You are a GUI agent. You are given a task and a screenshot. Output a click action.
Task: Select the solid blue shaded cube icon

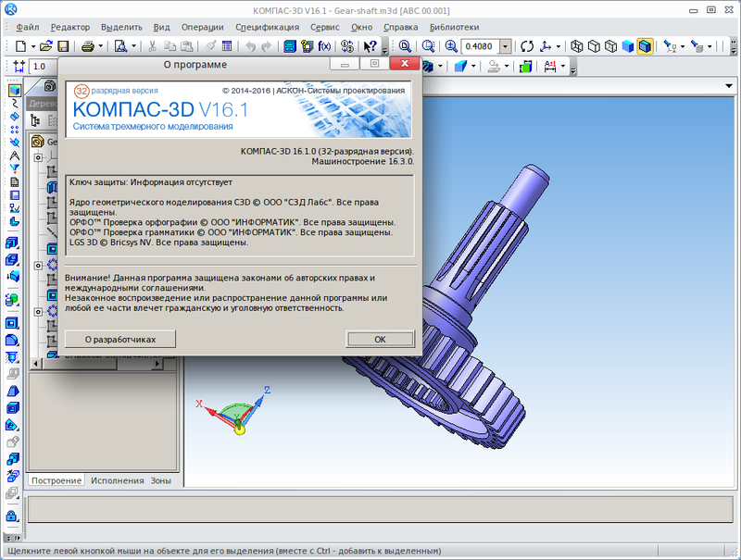point(628,46)
